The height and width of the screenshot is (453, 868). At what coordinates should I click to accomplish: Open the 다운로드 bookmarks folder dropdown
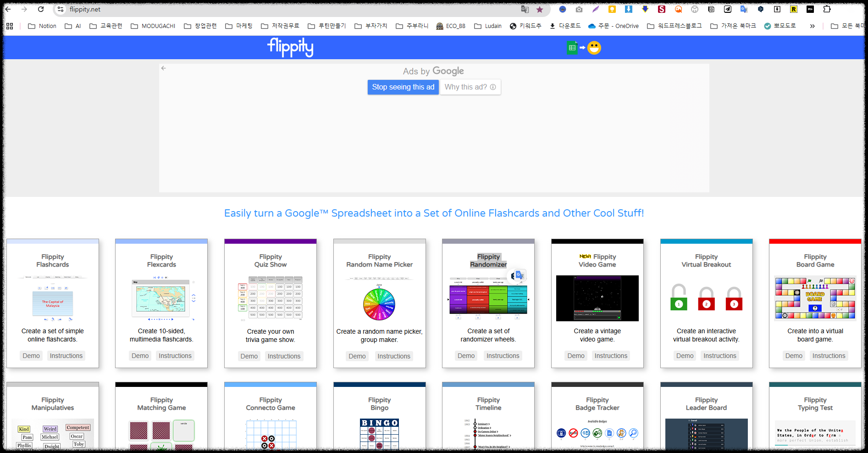[x=566, y=26]
